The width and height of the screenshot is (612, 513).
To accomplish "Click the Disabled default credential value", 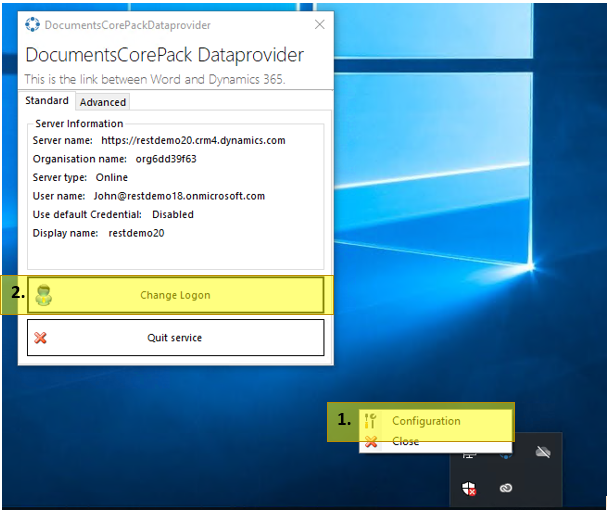I will [x=173, y=215].
